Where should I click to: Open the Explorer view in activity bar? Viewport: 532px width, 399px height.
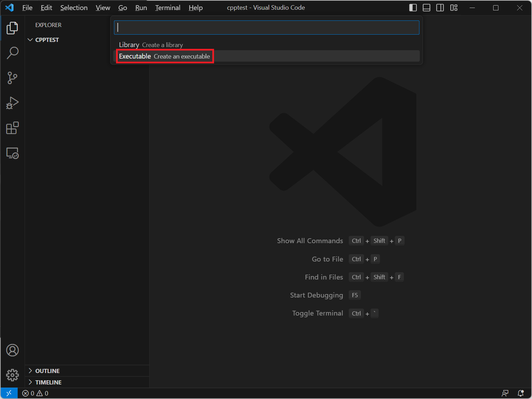tap(12, 28)
